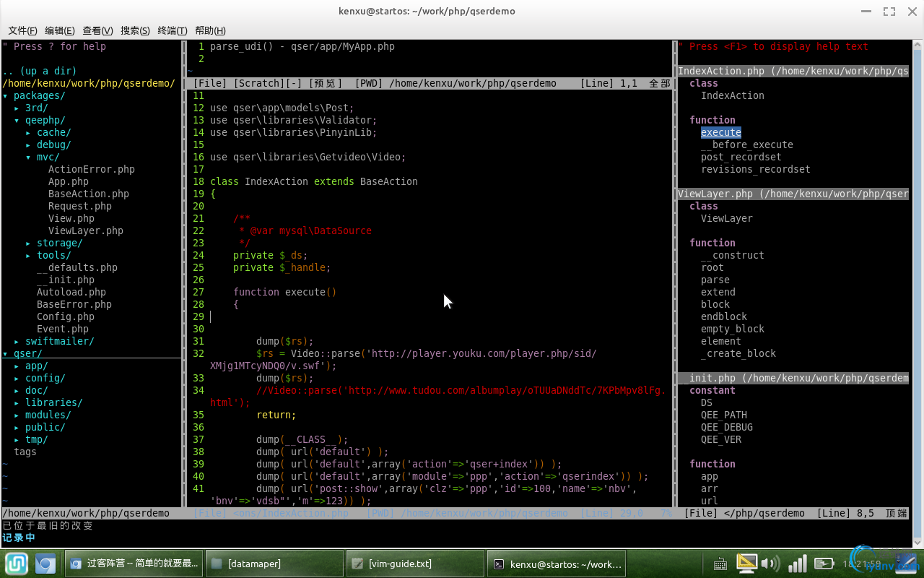Select ActionError.php in file tree
The width and height of the screenshot is (924, 578).
(x=92, y=169)
